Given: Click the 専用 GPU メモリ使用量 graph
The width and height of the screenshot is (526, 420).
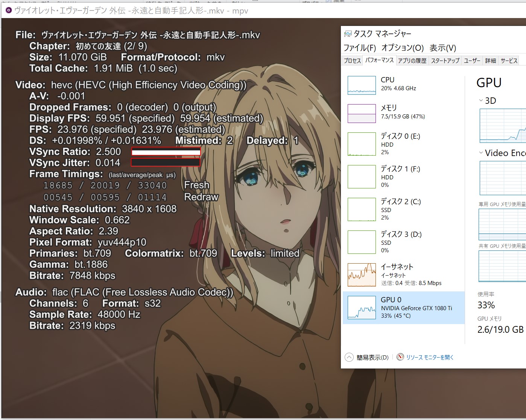Looking at the screenshot, I should [502, 224].
